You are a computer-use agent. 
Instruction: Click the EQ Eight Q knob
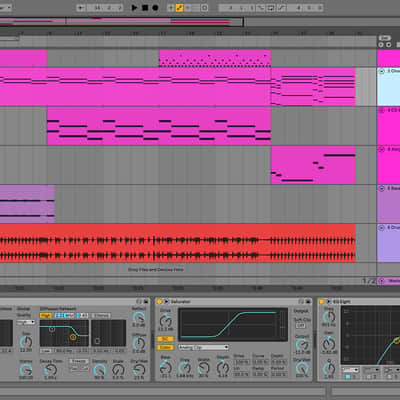click(329, 369)
